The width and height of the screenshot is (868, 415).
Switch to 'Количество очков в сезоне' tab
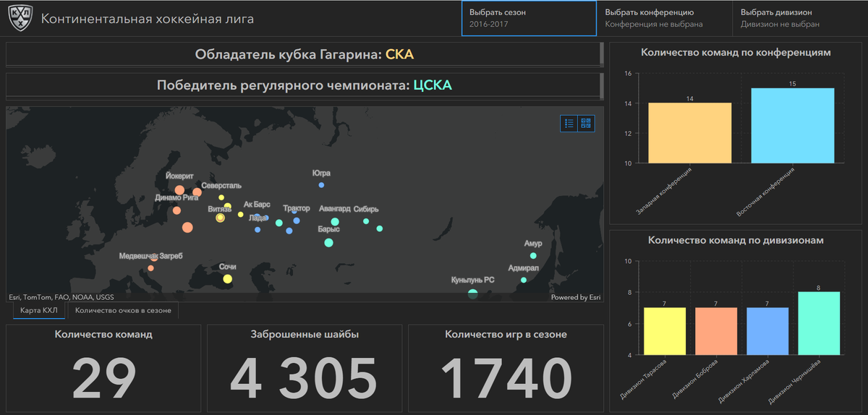[x=123, y=311]
